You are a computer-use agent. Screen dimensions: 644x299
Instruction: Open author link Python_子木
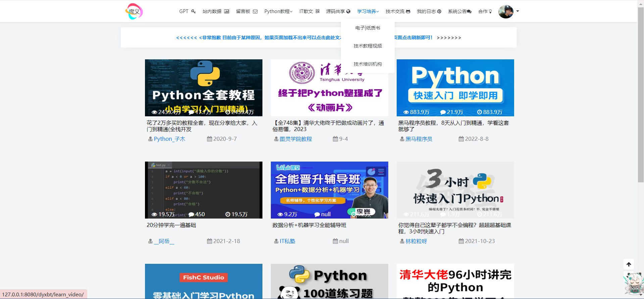169,139
